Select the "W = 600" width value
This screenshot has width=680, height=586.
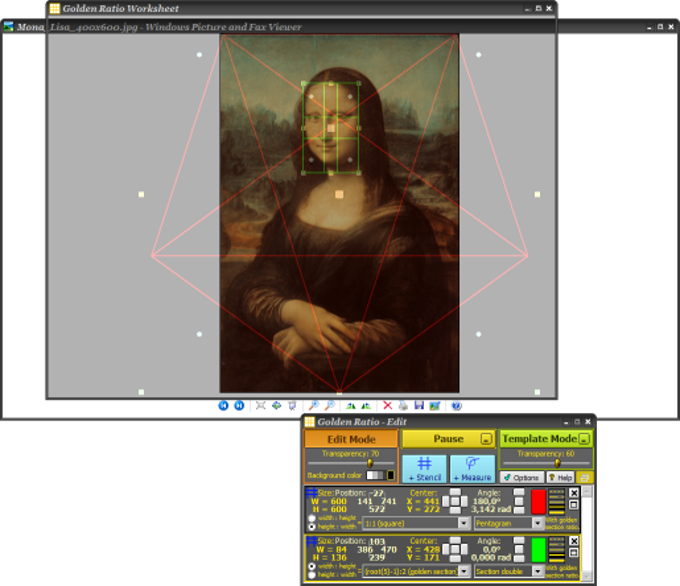pyautogui.click(x=329, y=501)
